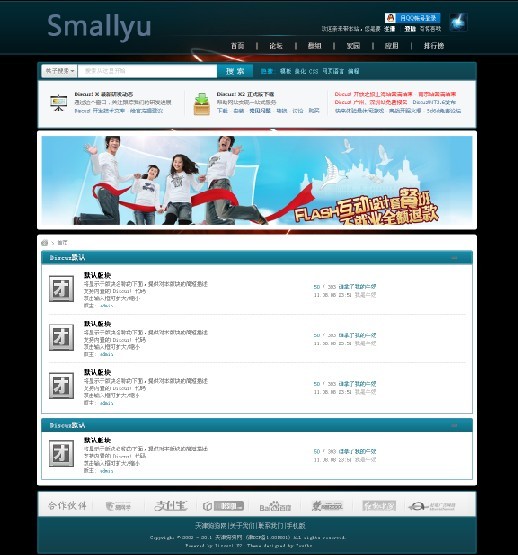Click the Baidu partner logo
This screenshot has height=555, width=518.
pos(275,506)
